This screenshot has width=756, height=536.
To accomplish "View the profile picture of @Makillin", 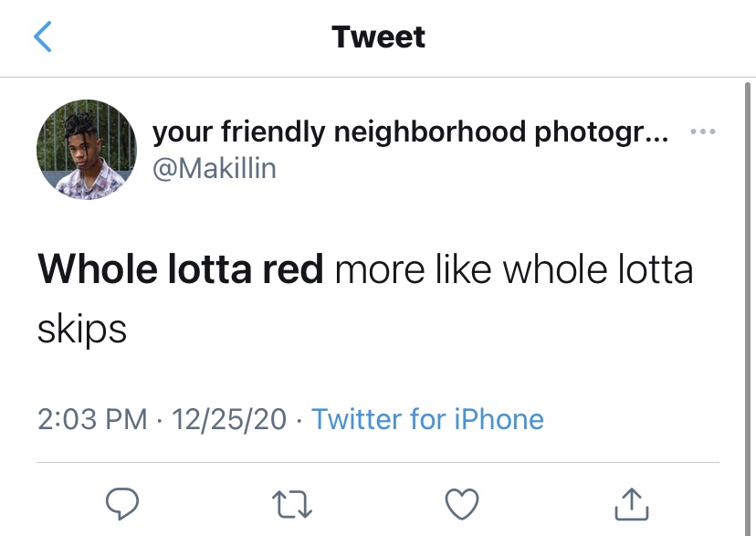I will coord(87,150).
